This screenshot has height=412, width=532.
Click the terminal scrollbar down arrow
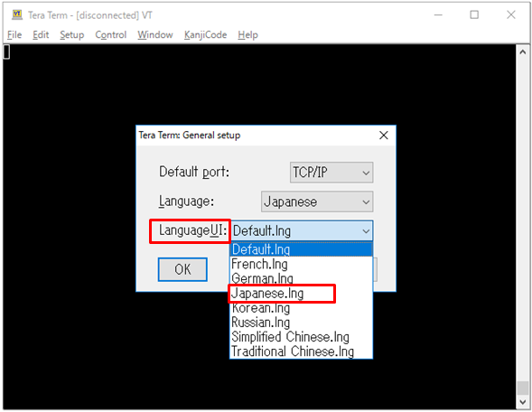click(522, 402)
